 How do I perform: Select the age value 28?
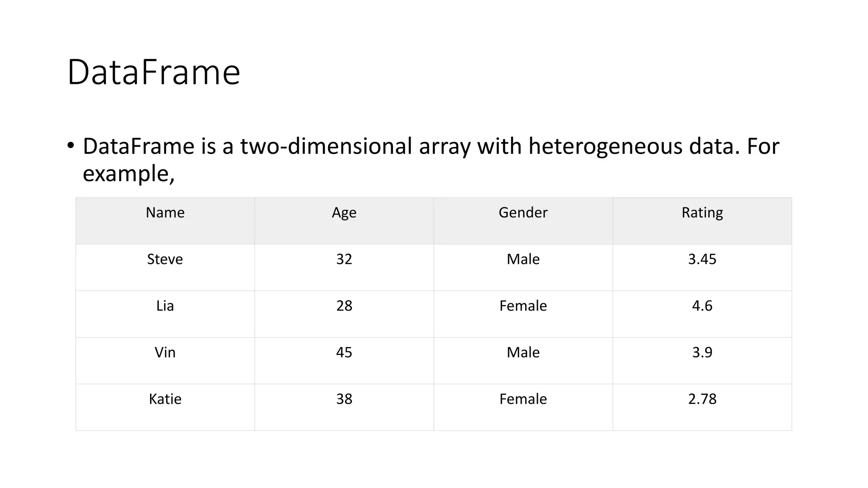[x=344, y=306]
